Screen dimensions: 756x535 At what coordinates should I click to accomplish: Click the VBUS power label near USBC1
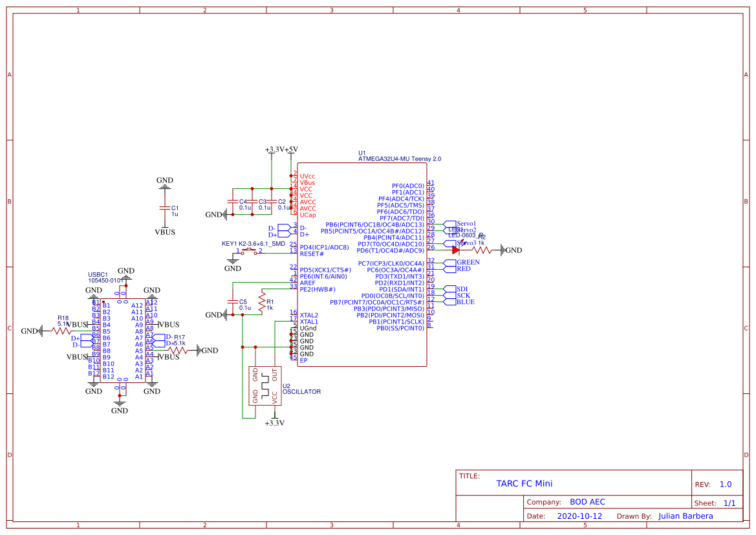[76, 325]
